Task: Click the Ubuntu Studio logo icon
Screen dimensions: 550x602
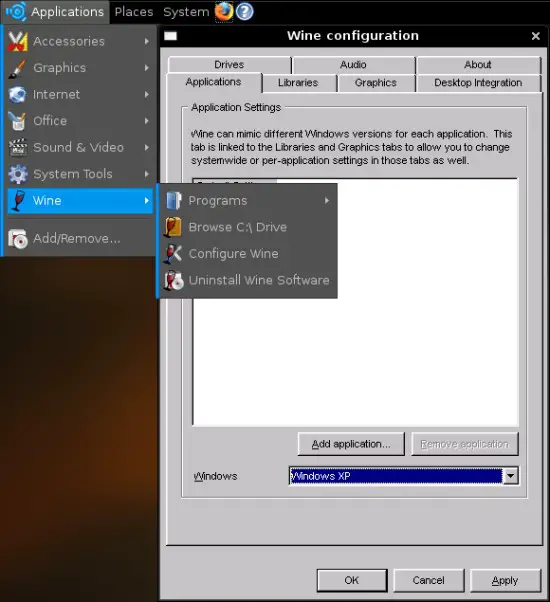Action: 16,12
